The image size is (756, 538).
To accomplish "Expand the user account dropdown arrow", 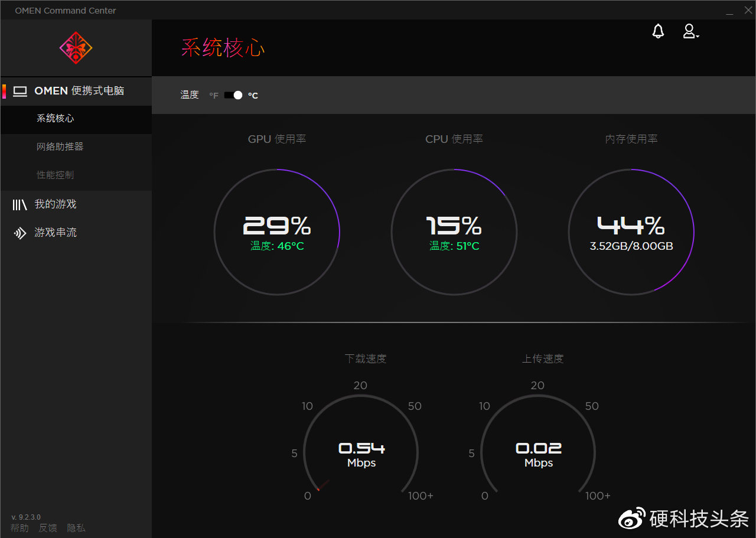I will point(698,37).
